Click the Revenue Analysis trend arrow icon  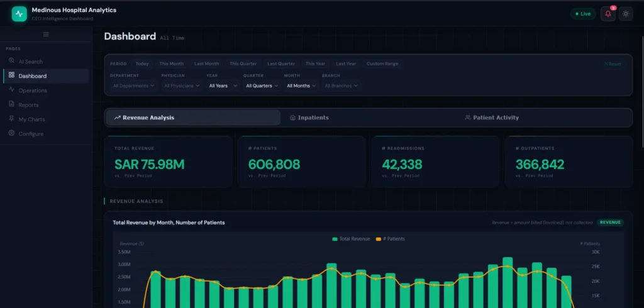coord(118,118)
